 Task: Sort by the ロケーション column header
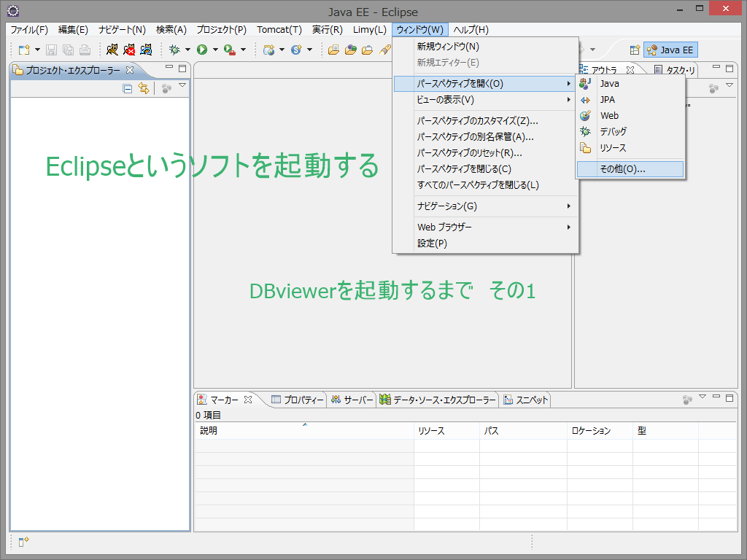coord(600,430)
